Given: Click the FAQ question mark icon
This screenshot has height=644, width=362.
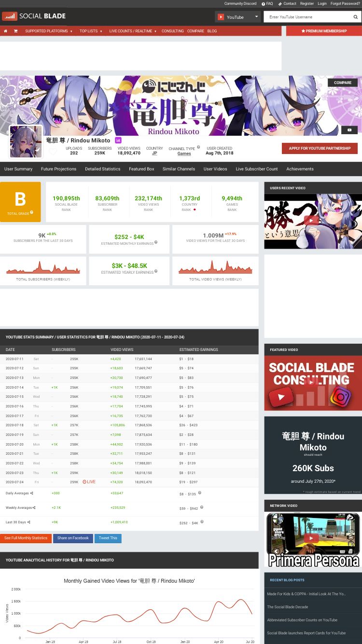Looking at the screenshot, I should tap(264, 3).
